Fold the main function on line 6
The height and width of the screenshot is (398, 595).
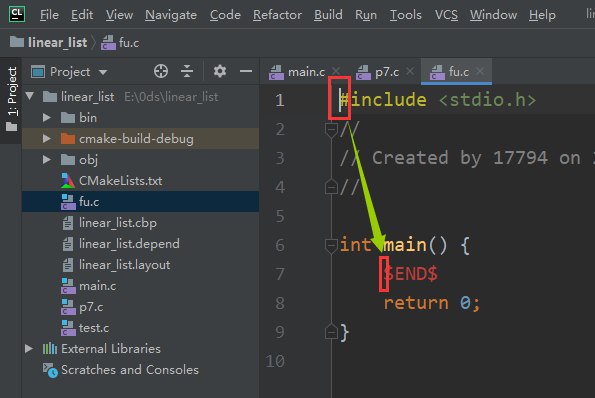click(331, 245)
